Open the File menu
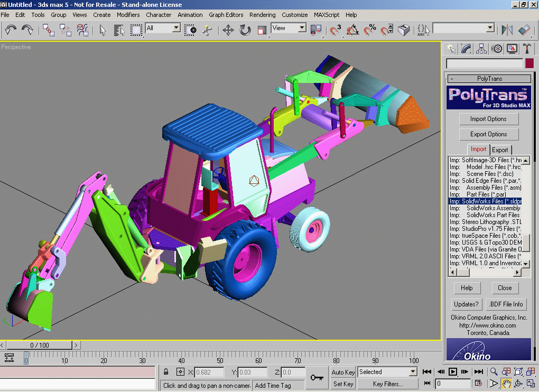This screenshot has width=539, height=392. pyautogui.click(x=5, y=15)
